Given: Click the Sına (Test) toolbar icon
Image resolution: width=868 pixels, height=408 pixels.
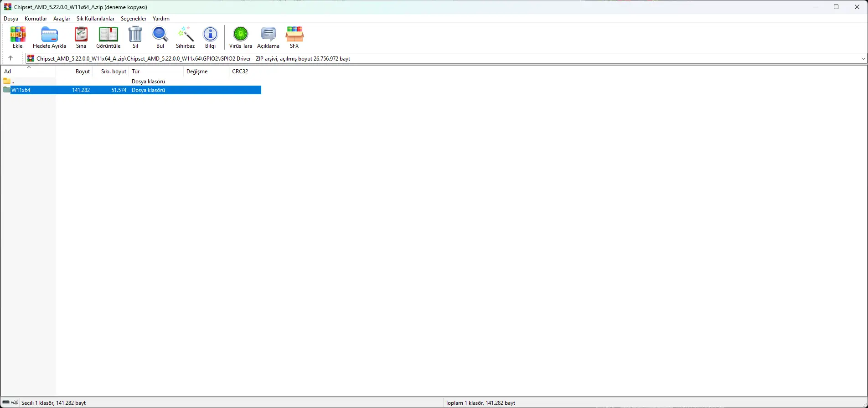Looking at the screenshot, I should point(81,37).
